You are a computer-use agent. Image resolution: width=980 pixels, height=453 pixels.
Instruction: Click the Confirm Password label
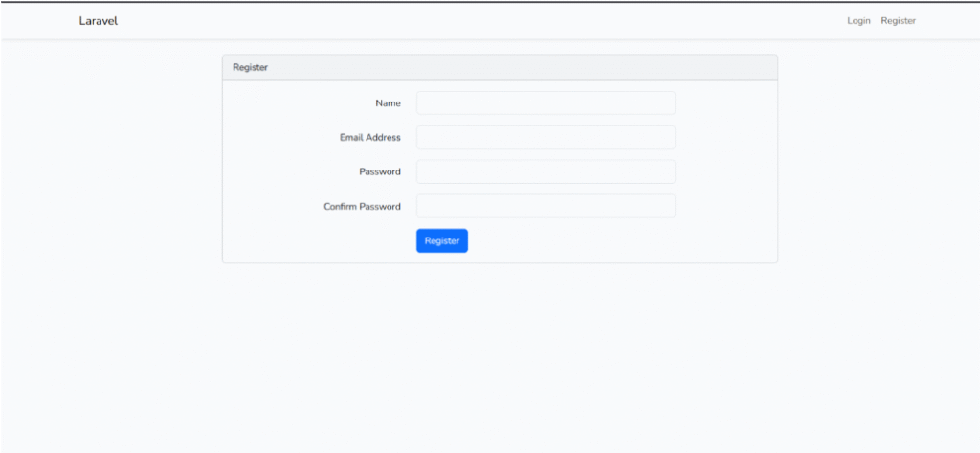[362, 206]
